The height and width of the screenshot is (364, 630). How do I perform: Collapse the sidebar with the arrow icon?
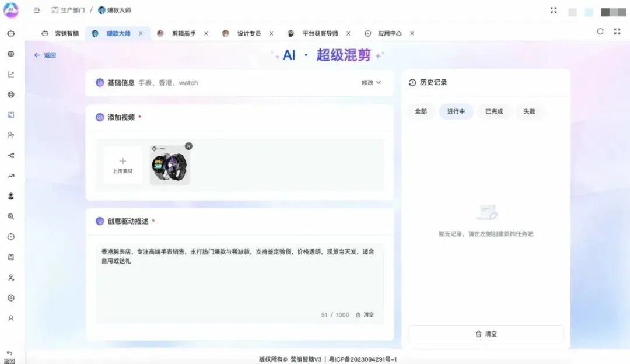(37, 10)
